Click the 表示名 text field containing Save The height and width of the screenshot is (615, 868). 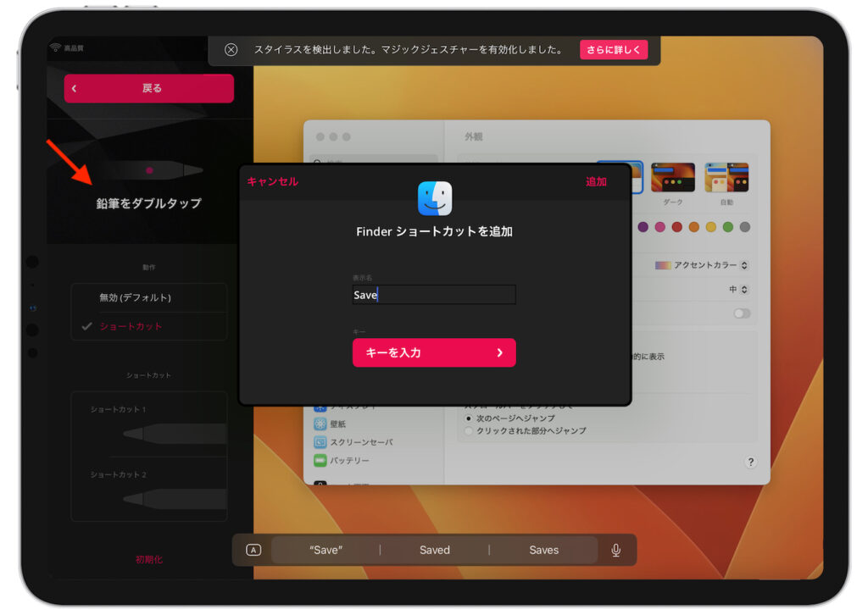pos(433,294)
